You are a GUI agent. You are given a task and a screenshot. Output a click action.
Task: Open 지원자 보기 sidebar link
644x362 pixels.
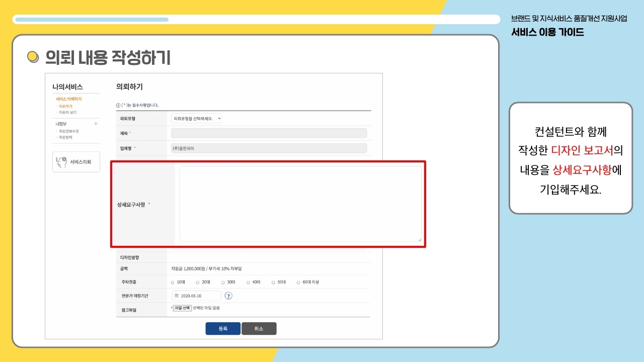click(x=68, y=113)
